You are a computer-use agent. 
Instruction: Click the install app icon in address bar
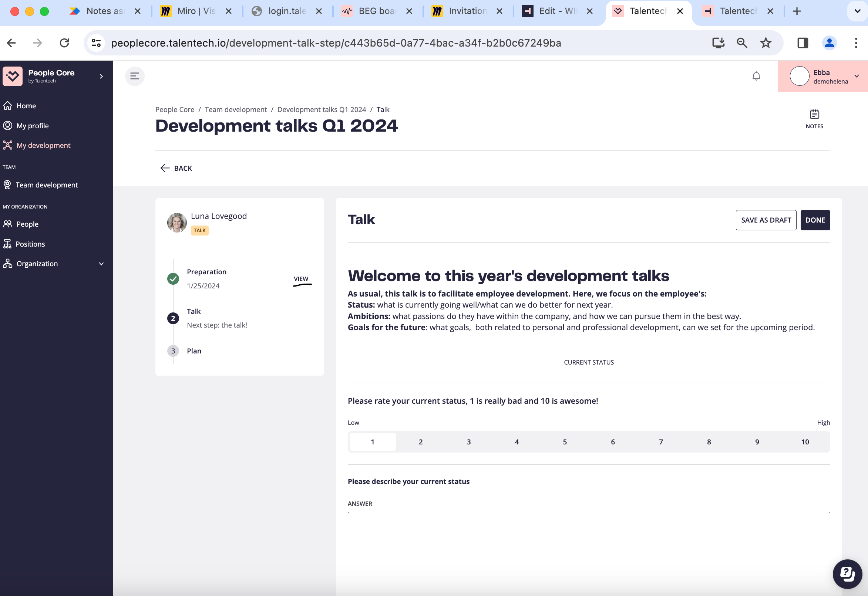(718, 43)
